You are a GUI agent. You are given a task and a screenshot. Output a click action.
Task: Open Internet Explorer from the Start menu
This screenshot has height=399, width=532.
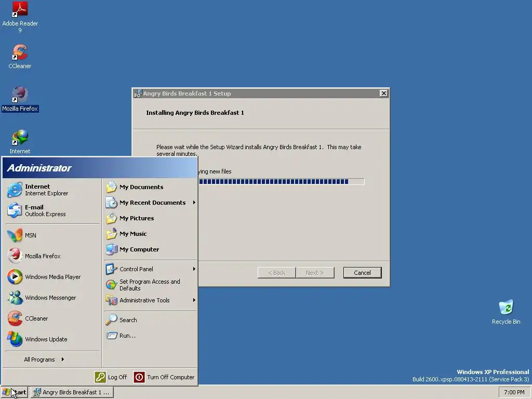click(x=52, y=190)
